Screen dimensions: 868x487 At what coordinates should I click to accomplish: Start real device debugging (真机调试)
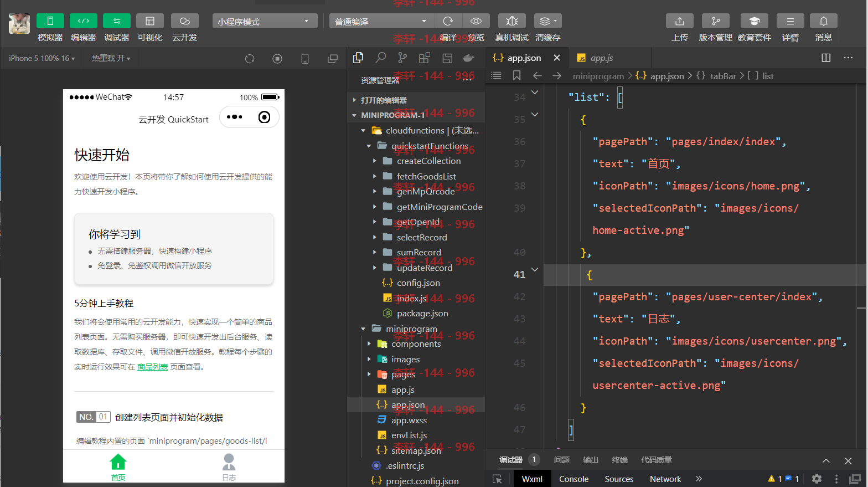[512, 21]
